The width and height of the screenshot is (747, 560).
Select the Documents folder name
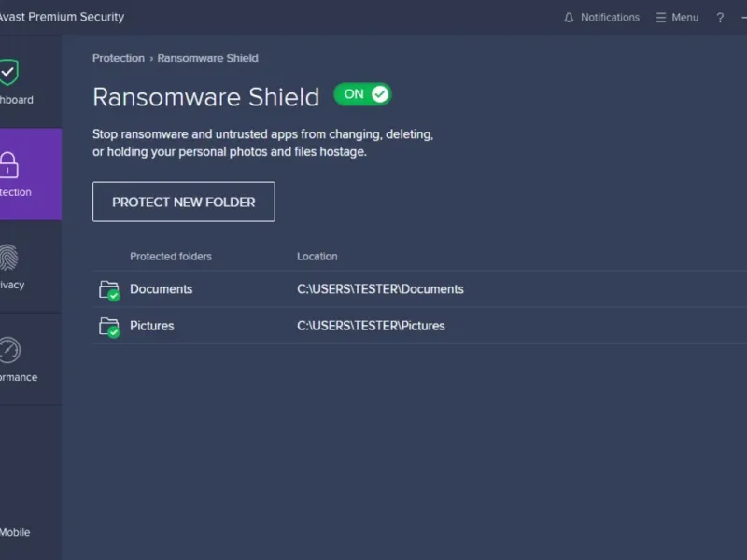point(161,289)
